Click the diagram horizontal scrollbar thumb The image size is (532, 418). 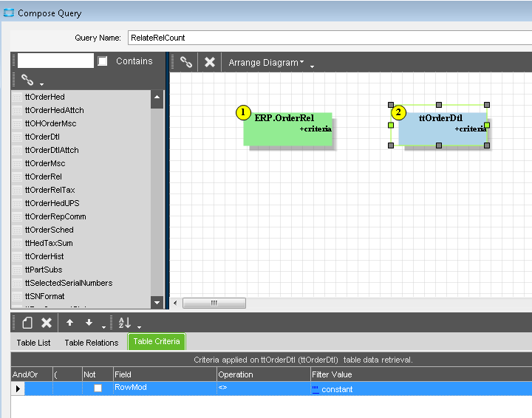(214, 303)
